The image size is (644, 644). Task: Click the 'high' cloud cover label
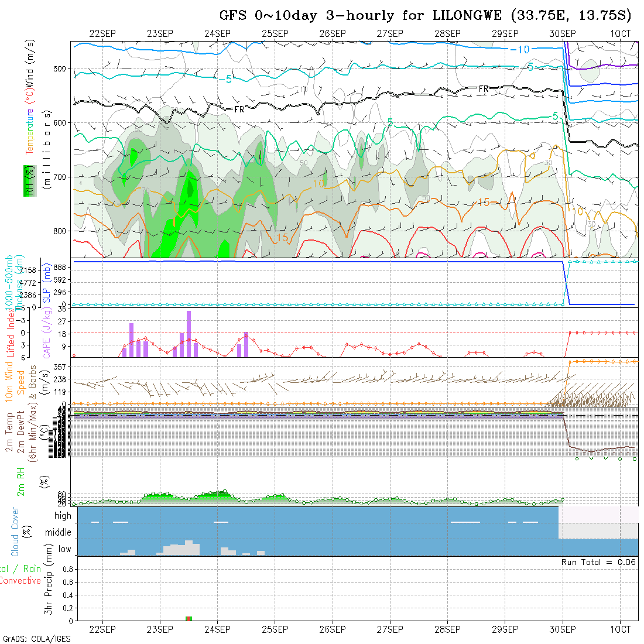(63, 516)
